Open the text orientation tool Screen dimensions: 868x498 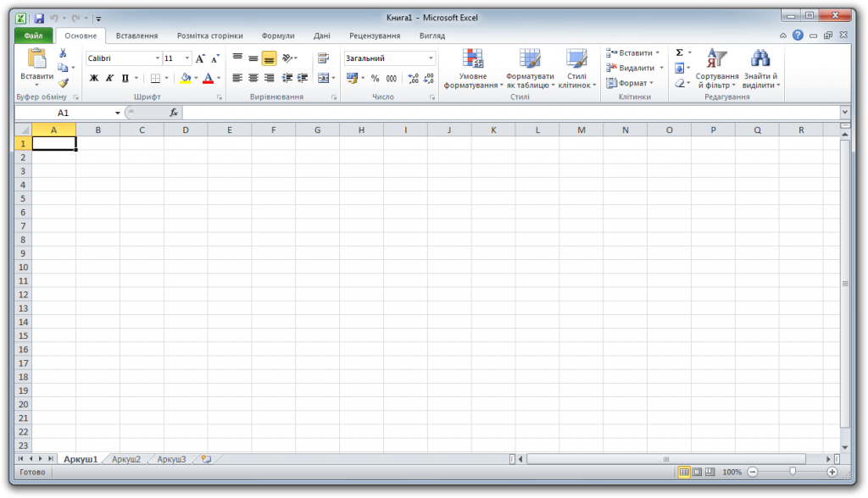[x=287, y=58]
